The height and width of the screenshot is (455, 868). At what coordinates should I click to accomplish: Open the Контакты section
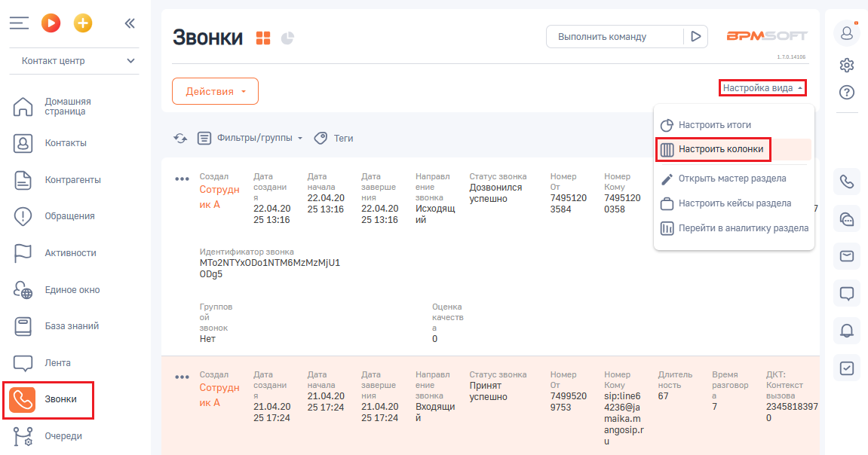coord(51,143)
